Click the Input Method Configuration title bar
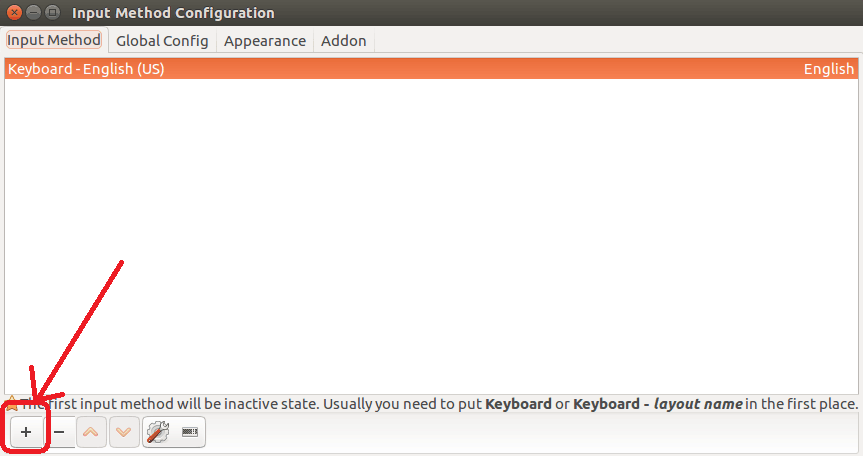Screen dimensions: 863x456 click(x=400, y=12)
